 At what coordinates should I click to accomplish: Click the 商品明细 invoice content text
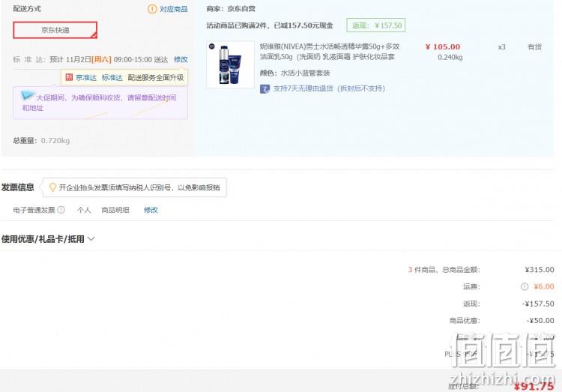(115, 210)
